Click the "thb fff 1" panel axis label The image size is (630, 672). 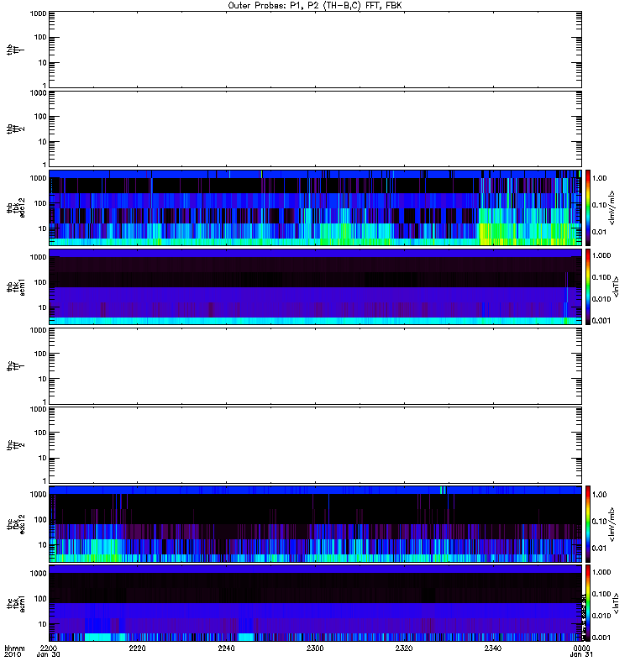[x=15, y=50]
